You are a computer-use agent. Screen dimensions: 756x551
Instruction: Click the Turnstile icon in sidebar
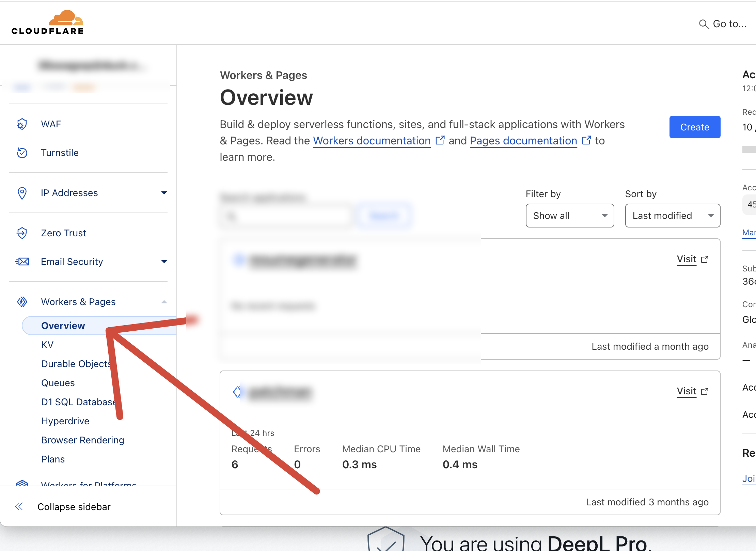point(22,153)
